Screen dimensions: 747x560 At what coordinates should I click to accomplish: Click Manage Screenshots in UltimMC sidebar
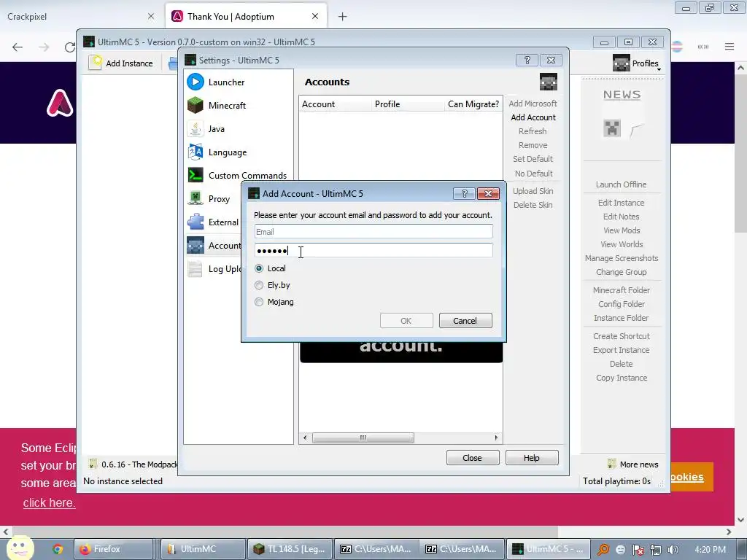(622, 258)
